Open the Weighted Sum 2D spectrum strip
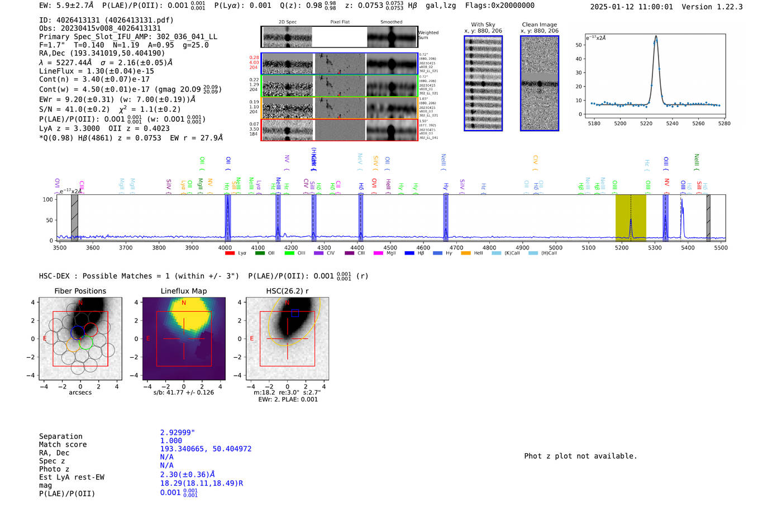Viewport: 782px width, 532px height. point(340,37)
